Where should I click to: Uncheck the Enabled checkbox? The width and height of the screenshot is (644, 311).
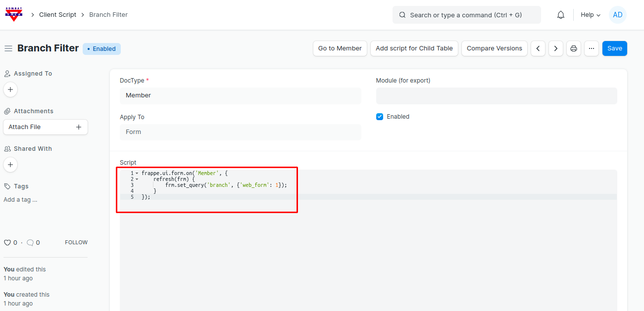380,117
